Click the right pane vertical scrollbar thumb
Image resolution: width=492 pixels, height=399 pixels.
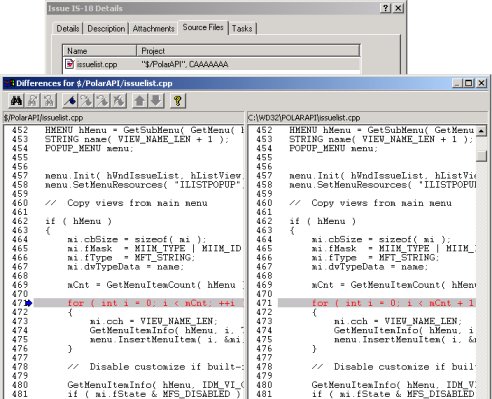481,156
